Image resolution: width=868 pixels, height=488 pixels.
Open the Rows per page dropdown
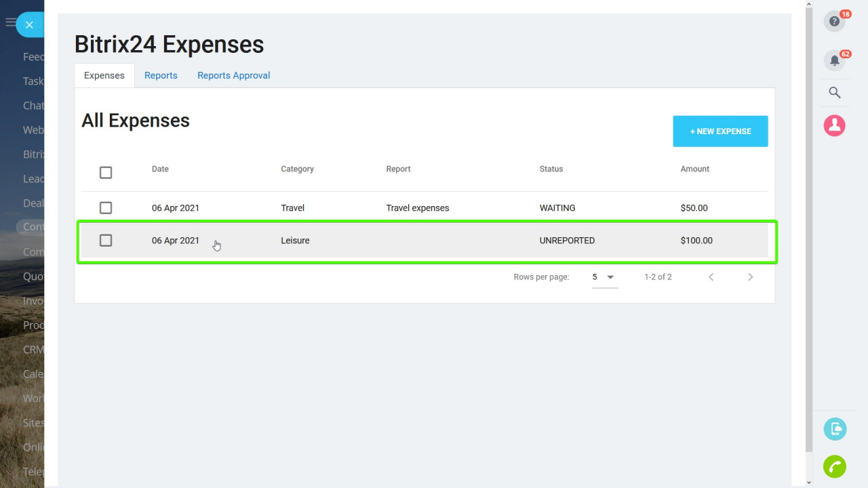(605, 277)
